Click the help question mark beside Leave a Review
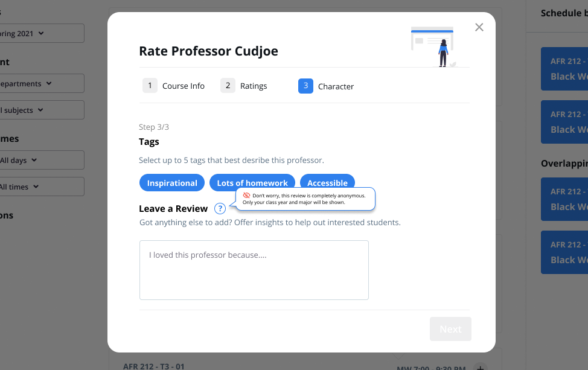Screen dimensions: 588x370 tap(220, 208)
